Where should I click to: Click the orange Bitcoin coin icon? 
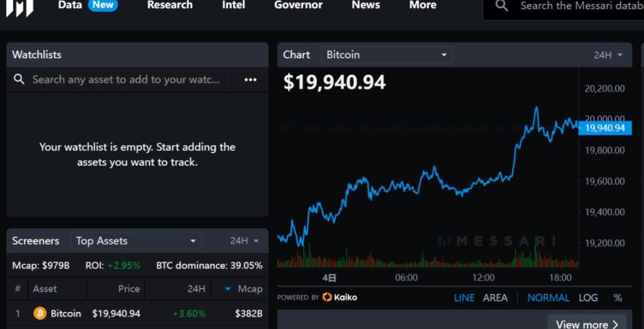coord(40,313)
